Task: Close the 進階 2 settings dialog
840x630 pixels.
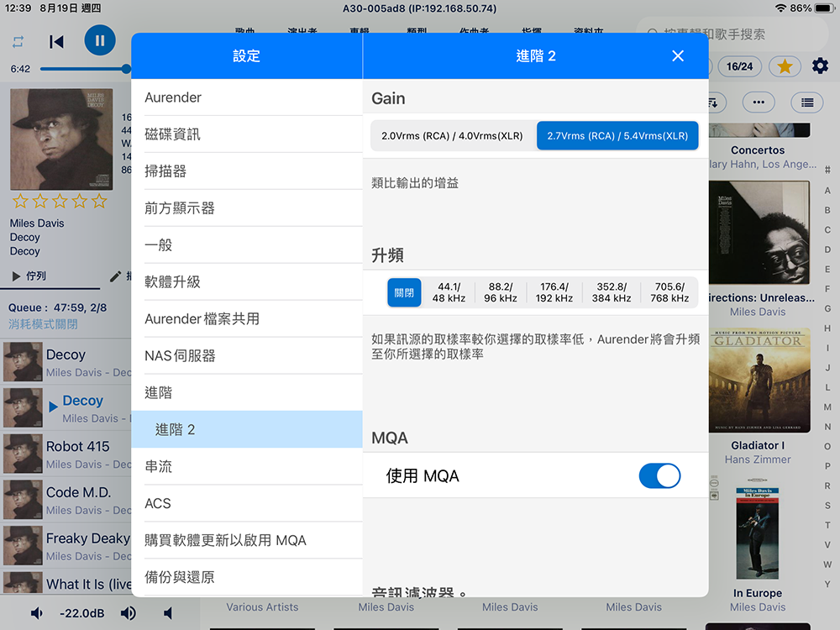Action: [678, 55]
